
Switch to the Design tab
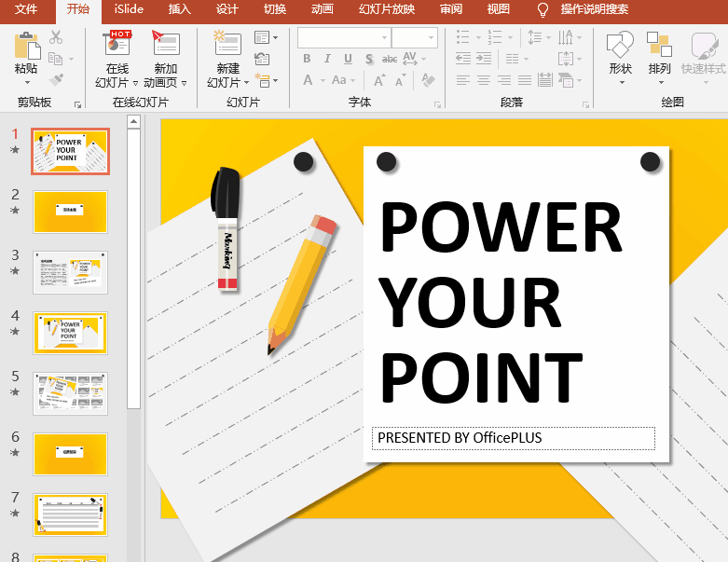(227, 9)
